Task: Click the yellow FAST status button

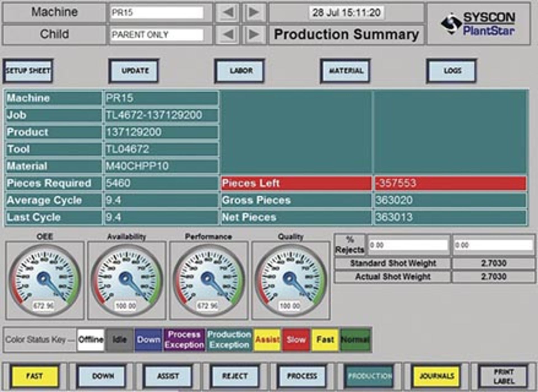Action: (35, 377)
